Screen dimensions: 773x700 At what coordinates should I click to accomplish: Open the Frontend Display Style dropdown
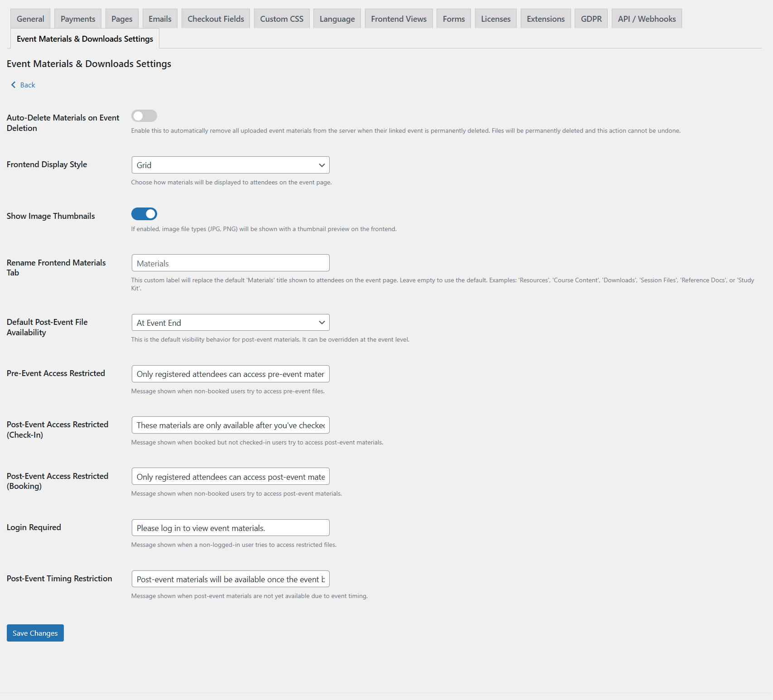tap(230, 165)
